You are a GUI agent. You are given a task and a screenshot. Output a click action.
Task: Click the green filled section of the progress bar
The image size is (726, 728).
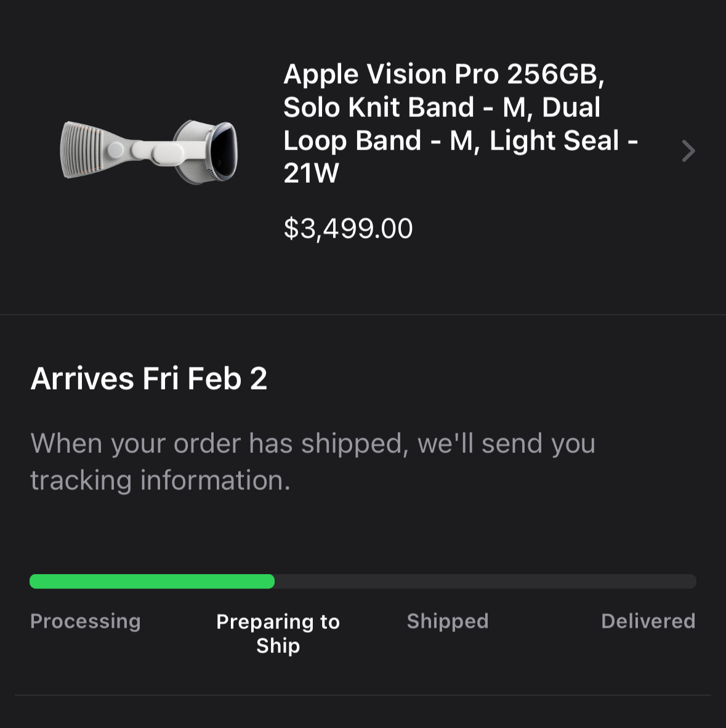[x=151, y=582]
